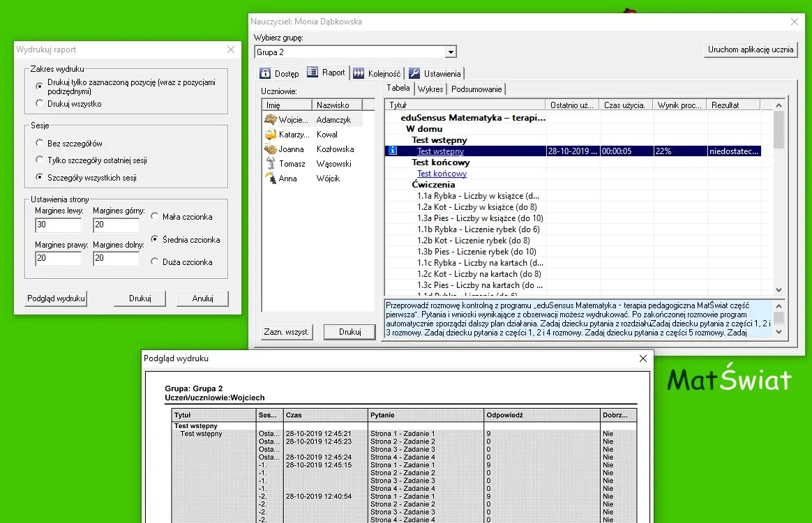Click the padlock icon on the Dostęp tab
Image resolution: width=812 pixels, height=523 pixels.
265,73
